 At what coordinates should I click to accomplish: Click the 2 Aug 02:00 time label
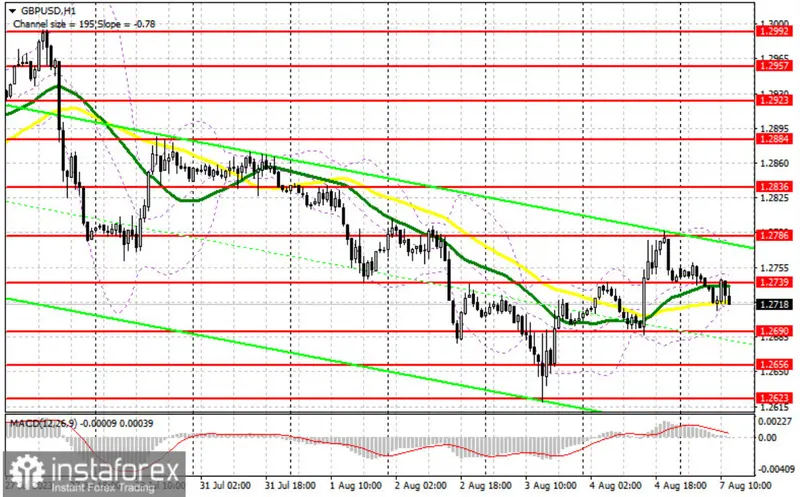point(421,485)
